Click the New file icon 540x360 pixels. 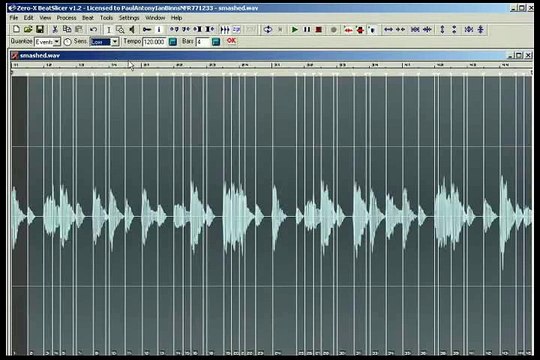16,30
